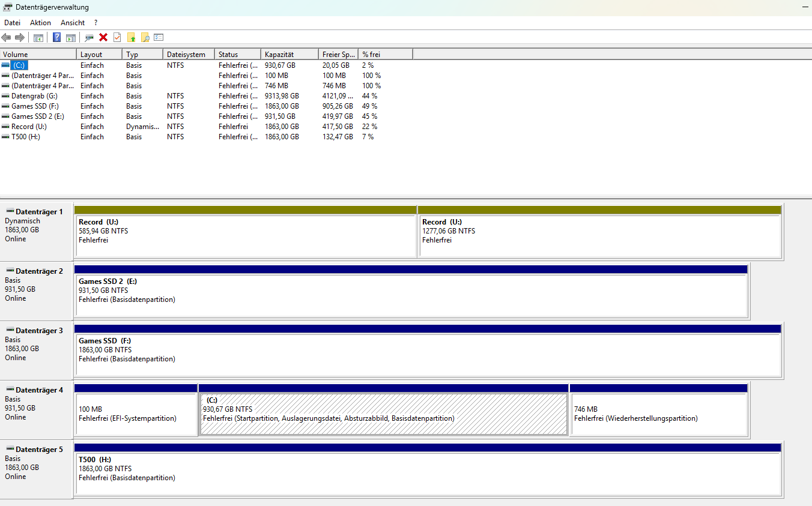Image resolution: width=812 pixels, height=506 pixels.
Task: Click drive icon of (C:) volume row
Action: (5, 65)
